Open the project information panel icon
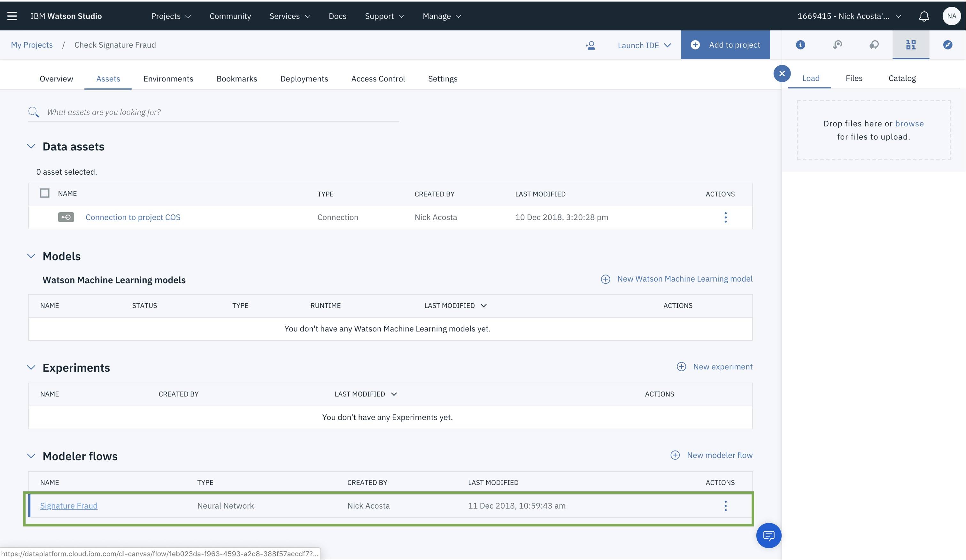 click(x=800, y=45)
